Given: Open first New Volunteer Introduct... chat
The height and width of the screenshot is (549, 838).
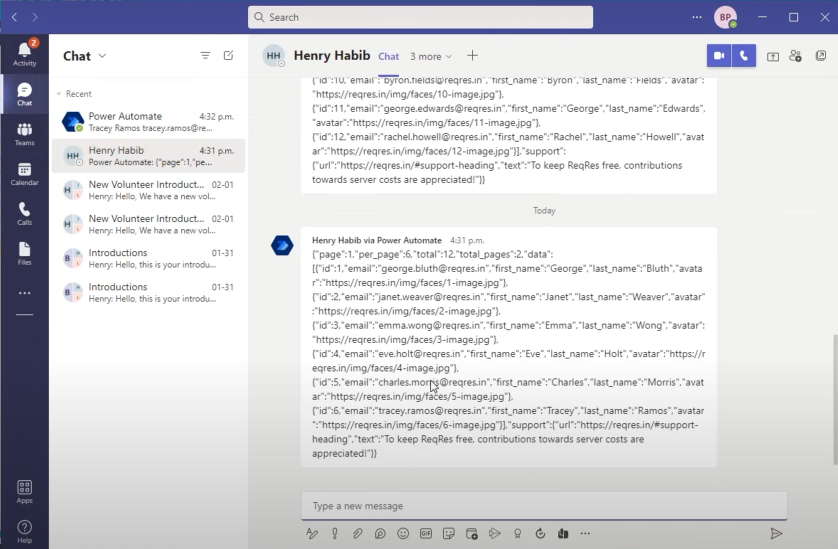Looking at the screenshot, I should pyautogui.click(x=149, y=190).
